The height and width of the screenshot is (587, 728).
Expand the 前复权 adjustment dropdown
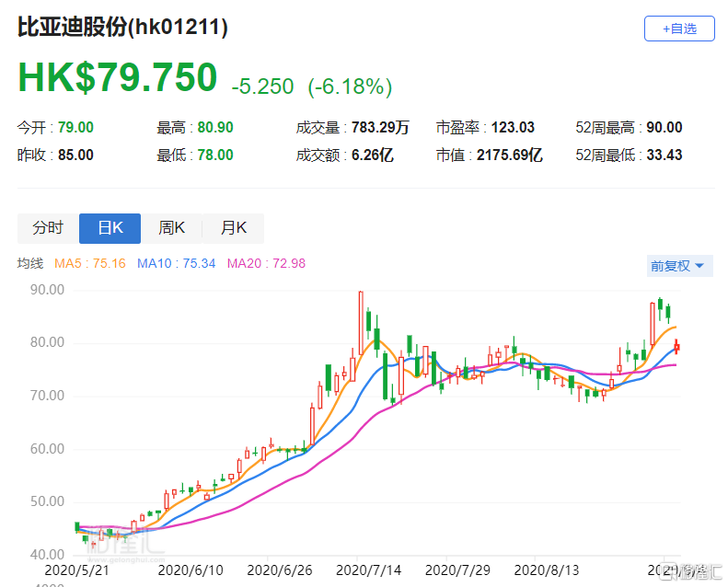click(679, 266)
